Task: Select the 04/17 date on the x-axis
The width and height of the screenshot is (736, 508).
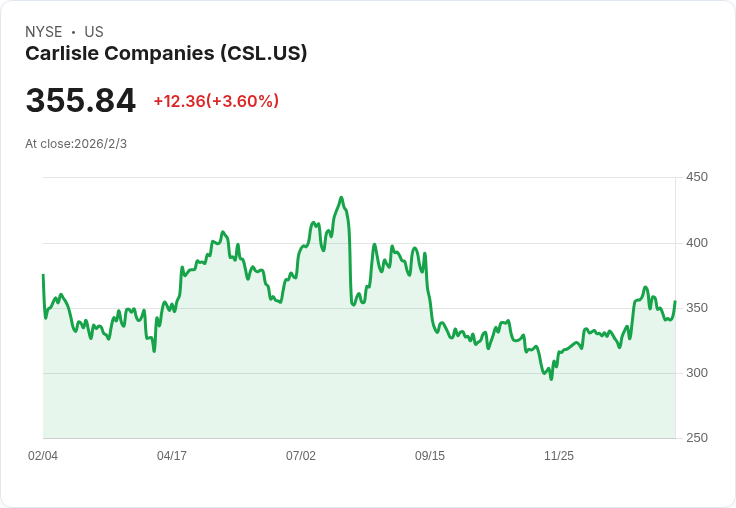Action: [172, 456]
